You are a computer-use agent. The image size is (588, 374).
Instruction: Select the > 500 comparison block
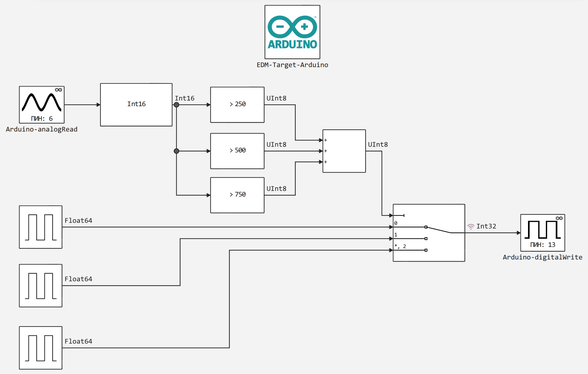click(x=237, y=151)
